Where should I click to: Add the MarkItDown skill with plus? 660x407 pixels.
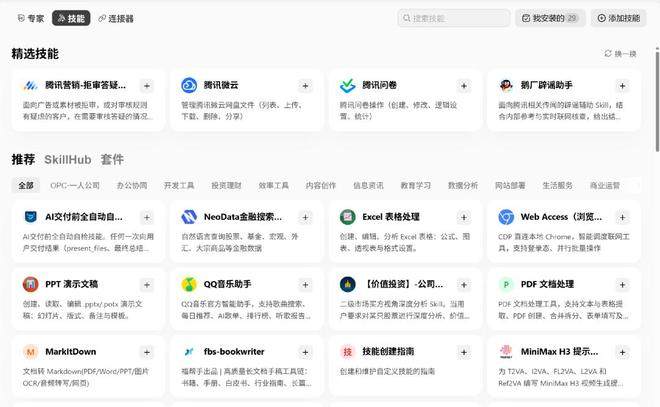tap(146, 352)
